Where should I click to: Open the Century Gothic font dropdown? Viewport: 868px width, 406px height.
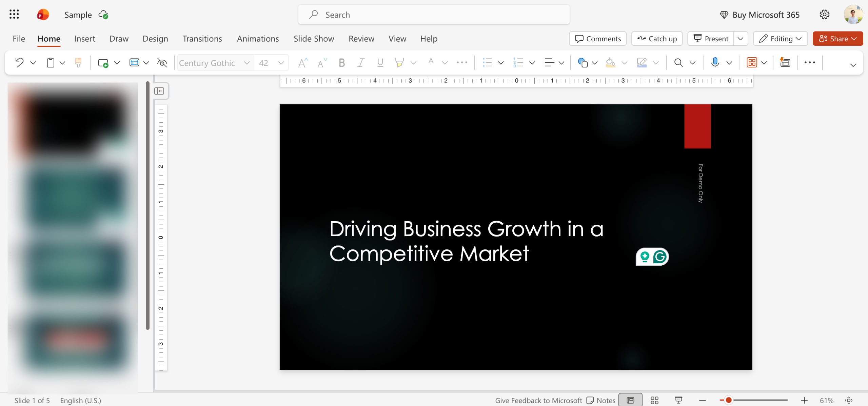215,63
